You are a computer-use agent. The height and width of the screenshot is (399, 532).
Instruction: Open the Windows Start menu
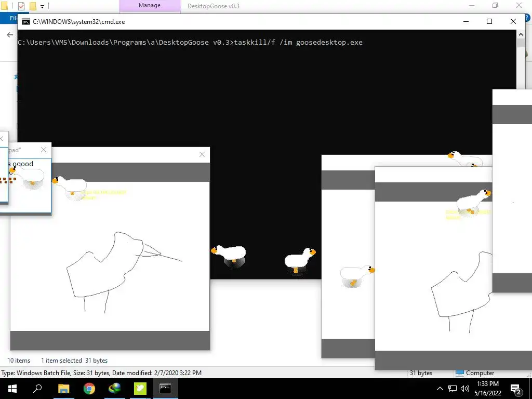pos(12,389)
